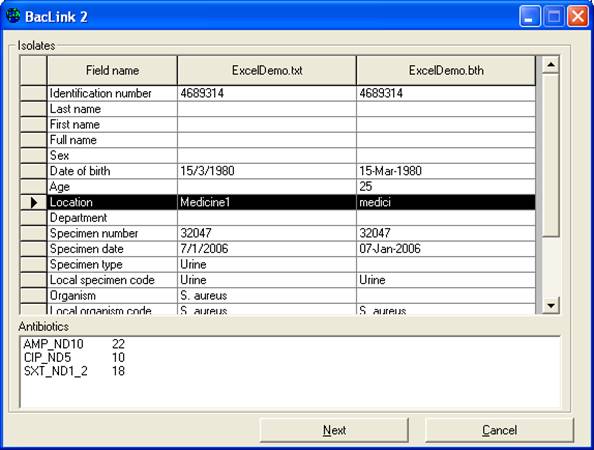The image size is (594, 450).
Task: Click the Medicine1 cell in Location row
Action: 267,202
